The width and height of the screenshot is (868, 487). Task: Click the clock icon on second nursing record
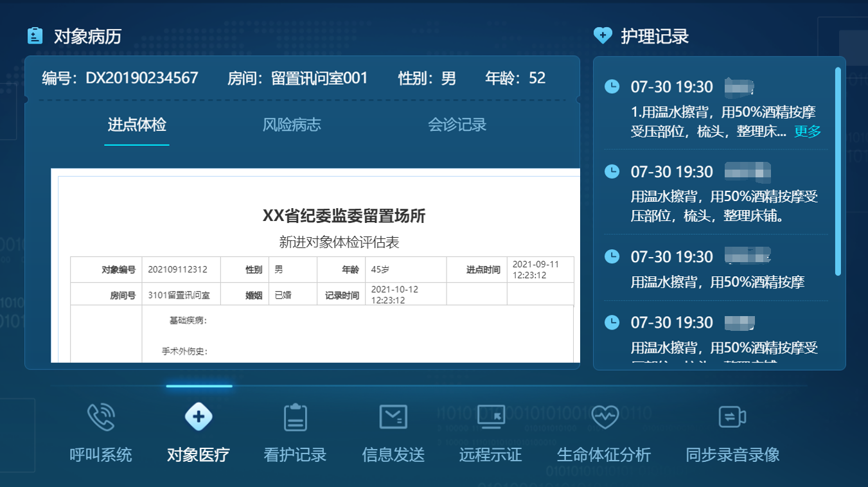(611, 171)
